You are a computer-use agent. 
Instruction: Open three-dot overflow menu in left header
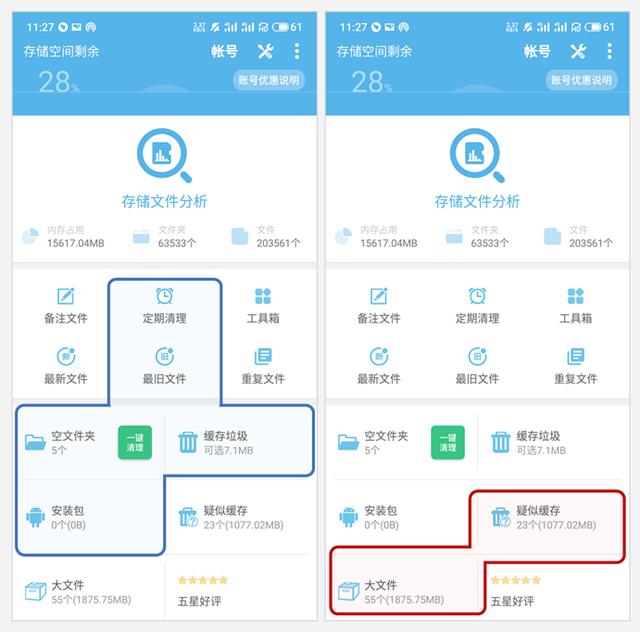tap(297, 51)
